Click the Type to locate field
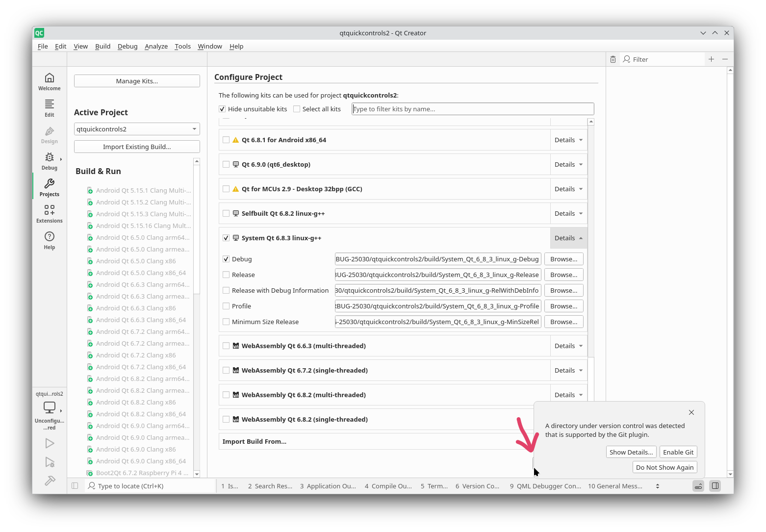Screen dimensions: 766x532 tap(150, 486)
